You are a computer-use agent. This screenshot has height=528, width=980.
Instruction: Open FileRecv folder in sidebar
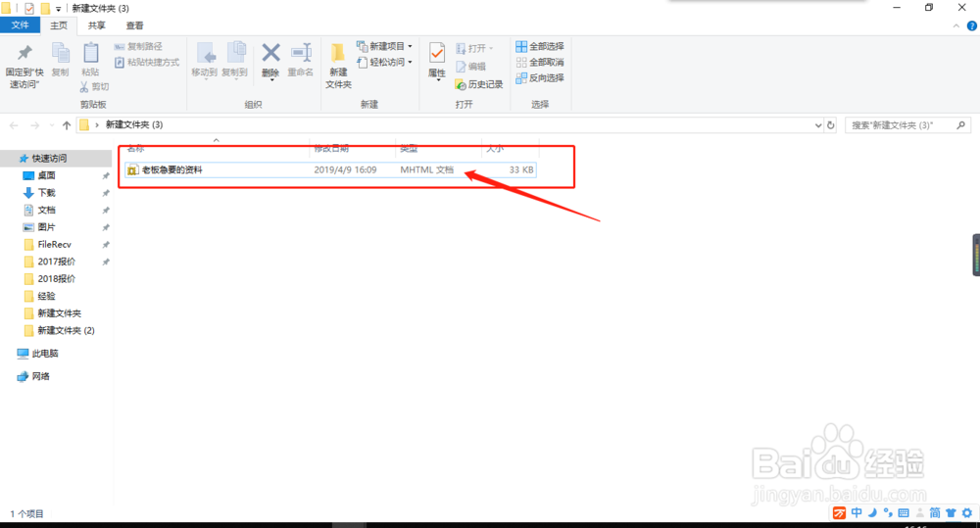point(54,244)
